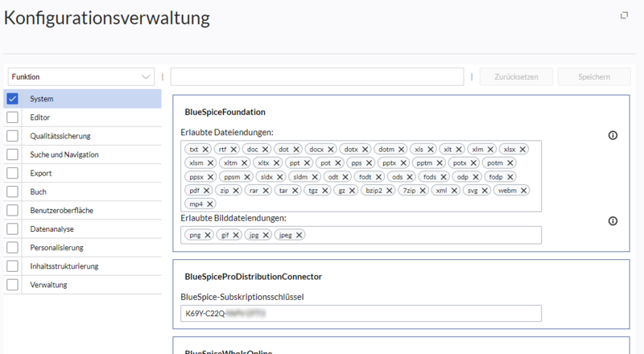Delete the 7zip extension tag
This screenshot has width=644, height=354.
423,191
